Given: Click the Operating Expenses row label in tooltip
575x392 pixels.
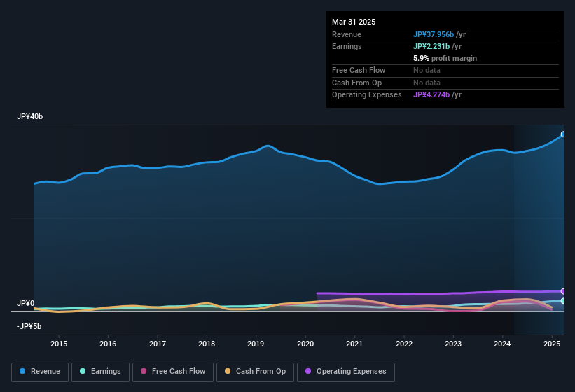Looking at the screenshot, I should pyautogui.click(x=366, y=95).
